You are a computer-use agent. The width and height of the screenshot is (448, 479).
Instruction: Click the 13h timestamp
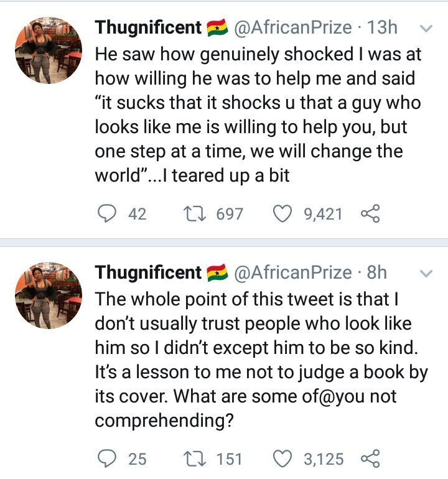coord(383,28)
